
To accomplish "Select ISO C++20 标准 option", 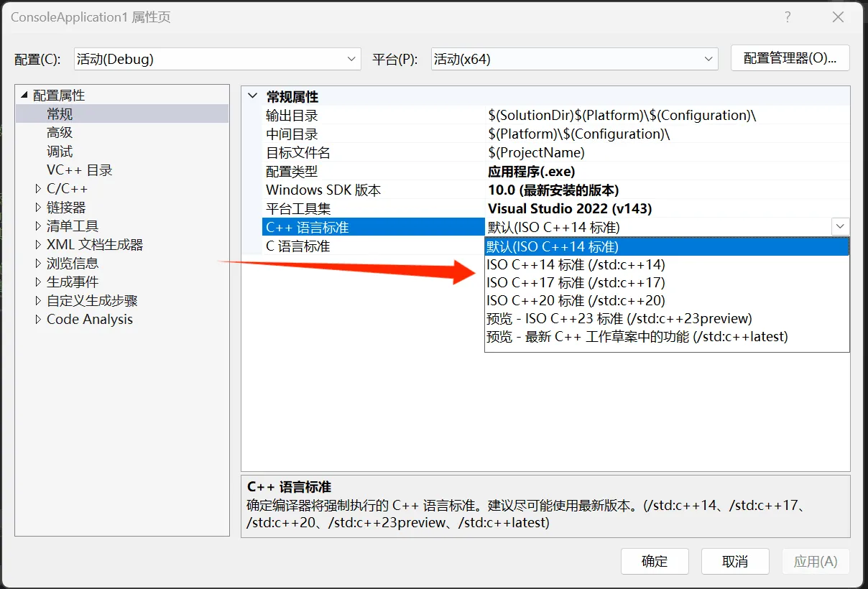I will click(x=576, y=300).
